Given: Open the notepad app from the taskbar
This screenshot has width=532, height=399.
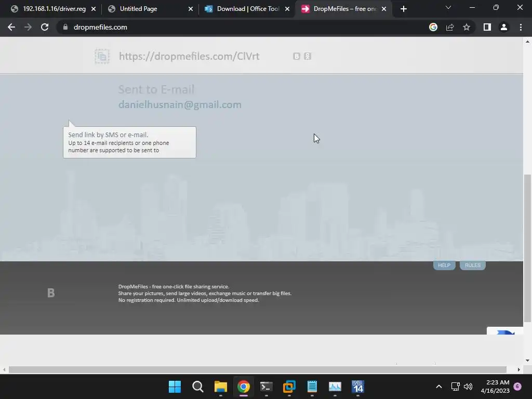Looking at the screenshot, I should pos(312,387).
